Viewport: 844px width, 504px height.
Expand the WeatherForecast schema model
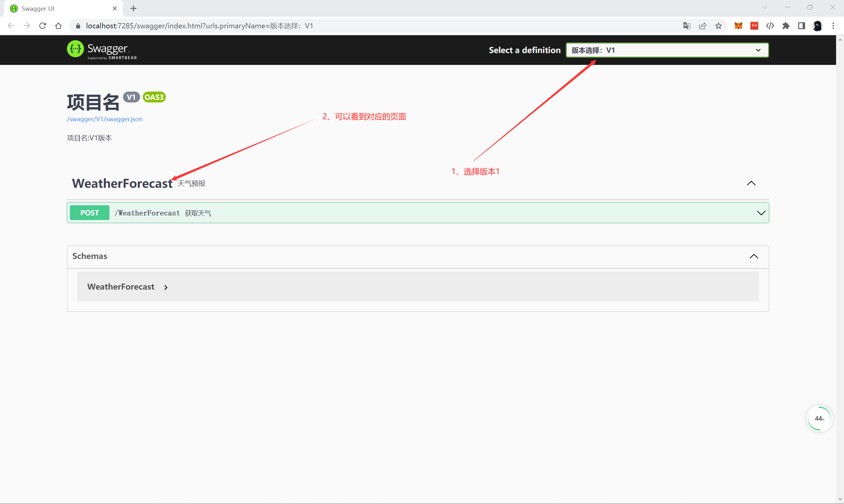coord(166,287)
